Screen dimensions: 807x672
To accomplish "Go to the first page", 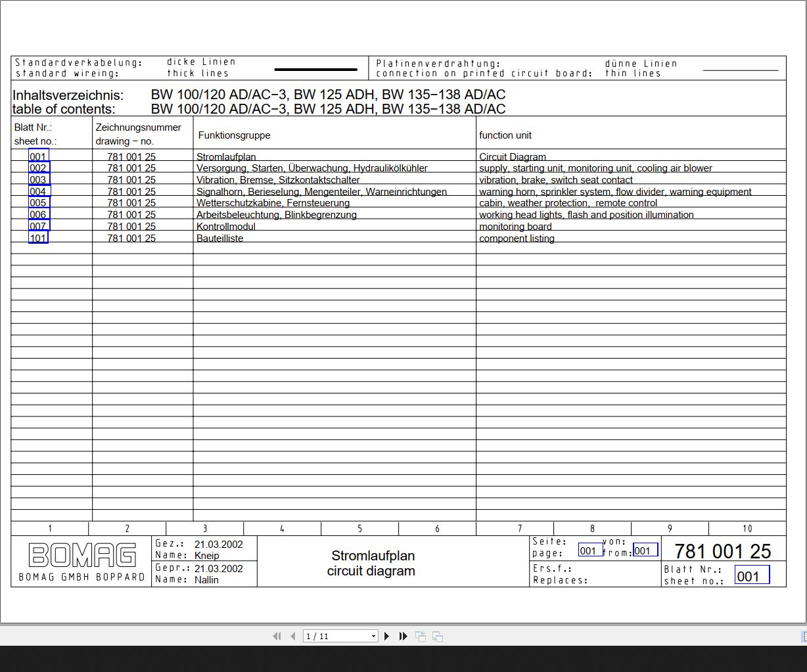I will (x=277, y=636).
